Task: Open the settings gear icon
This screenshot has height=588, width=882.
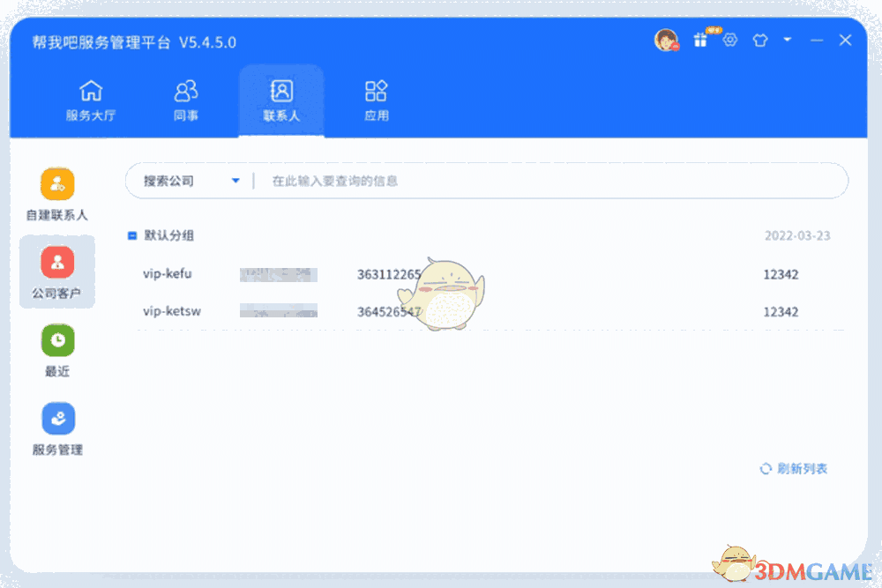Action: pos(729,41)
